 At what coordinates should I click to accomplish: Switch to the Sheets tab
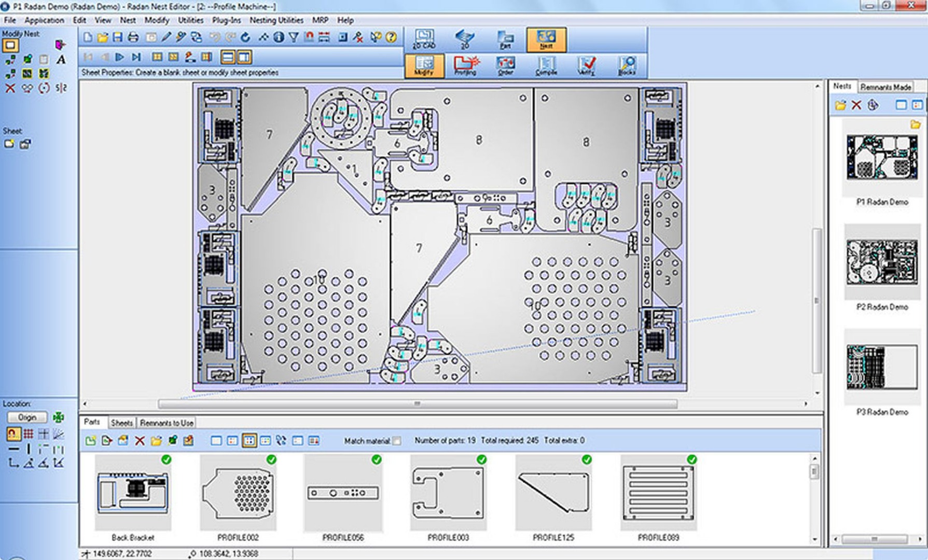point(121,423)
